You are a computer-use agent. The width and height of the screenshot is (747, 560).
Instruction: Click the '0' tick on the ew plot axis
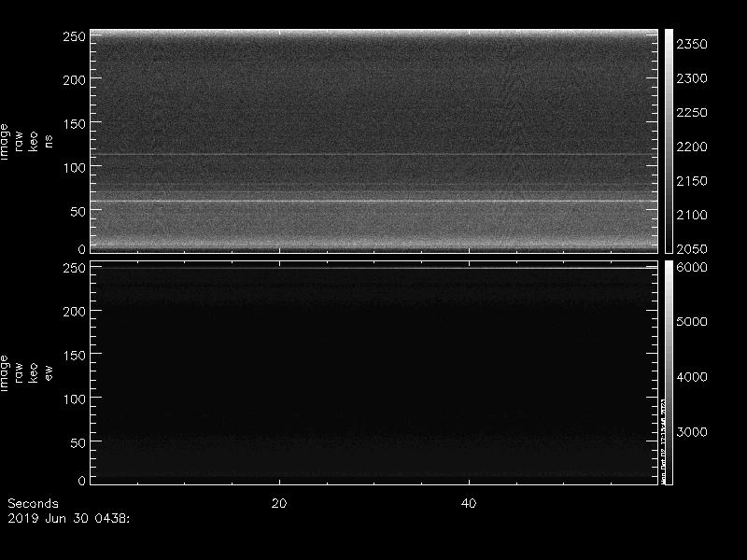click(82, 481)
